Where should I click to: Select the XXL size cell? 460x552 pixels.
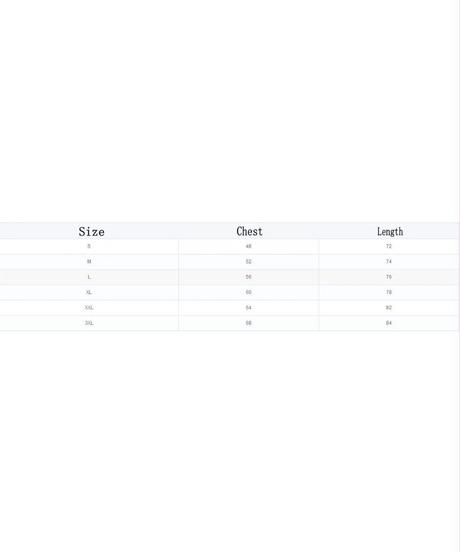89,308
